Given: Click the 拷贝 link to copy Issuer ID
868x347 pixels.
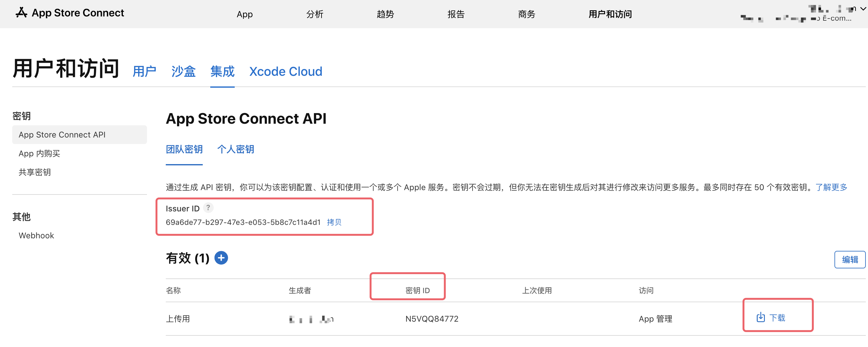Looking at the screenshot, I should pyautogui.click(x=334, y=222).
